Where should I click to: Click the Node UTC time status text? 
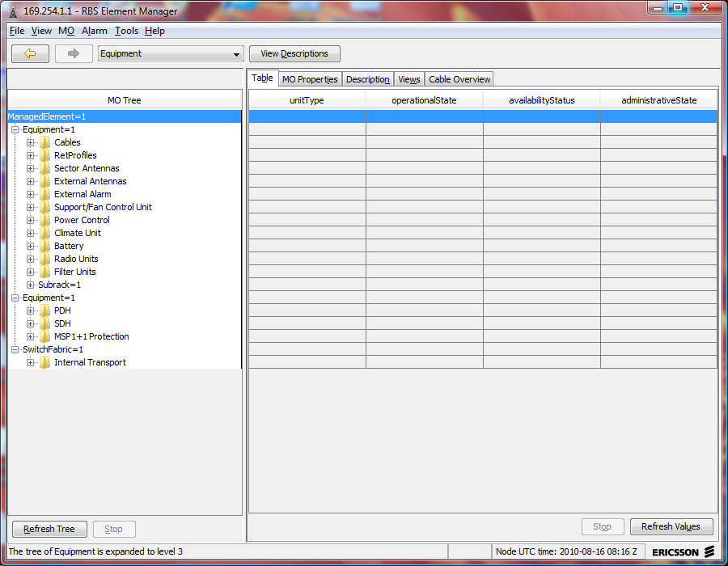click(566, 551)
